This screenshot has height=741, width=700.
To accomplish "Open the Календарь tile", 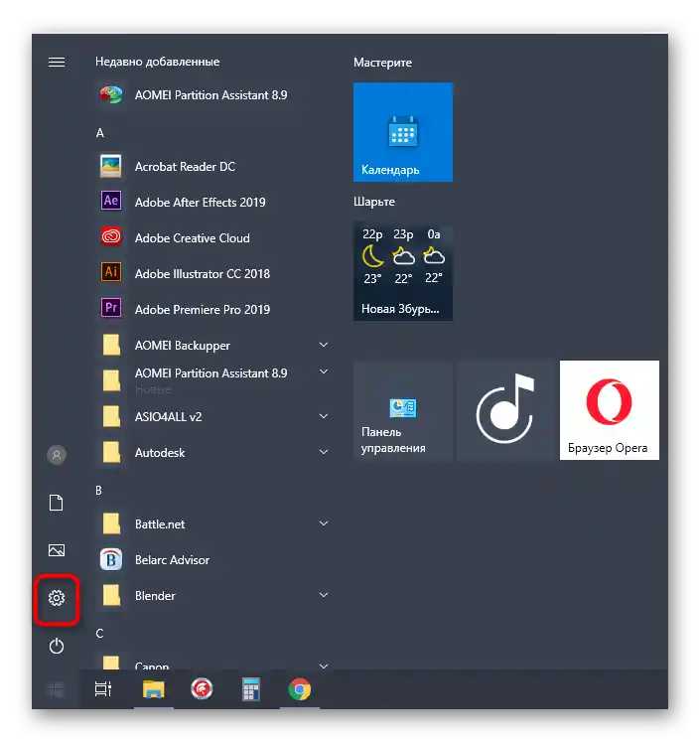I will (x=403, y=132).
